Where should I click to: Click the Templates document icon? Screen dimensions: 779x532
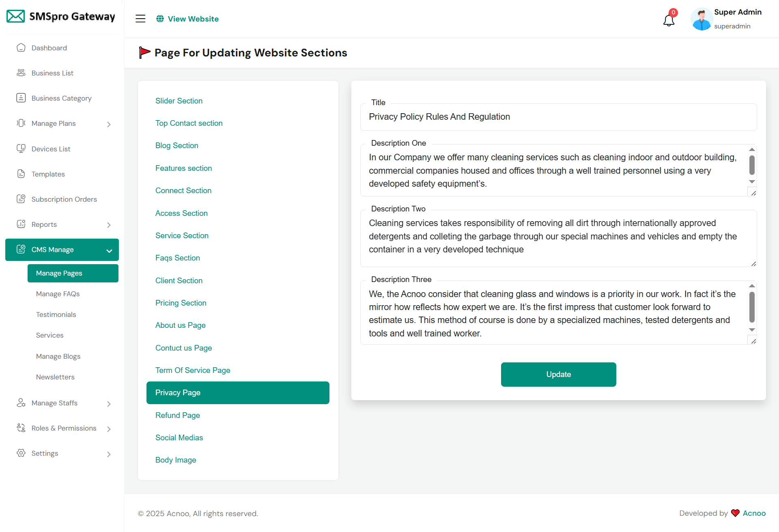[21, 174]
